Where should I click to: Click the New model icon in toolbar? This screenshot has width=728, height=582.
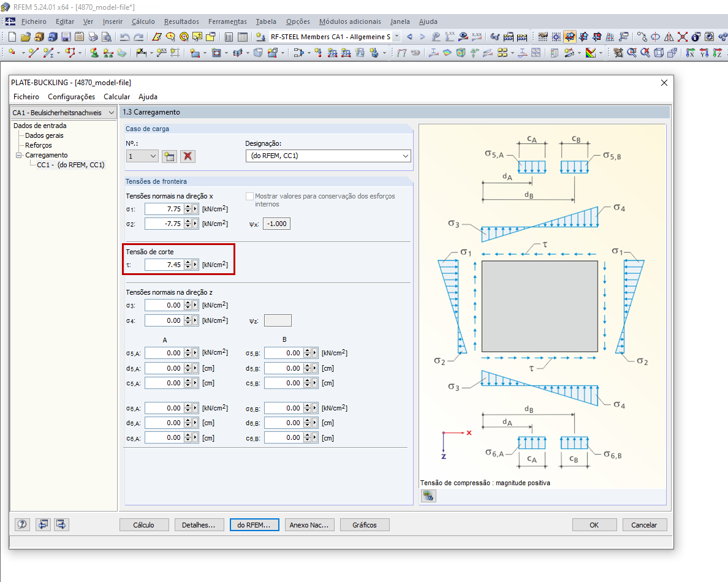pos(12,37)
